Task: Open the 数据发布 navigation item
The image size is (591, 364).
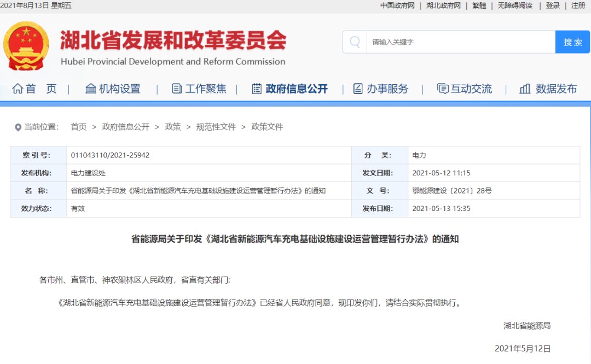Action: (x=548, y=89)
